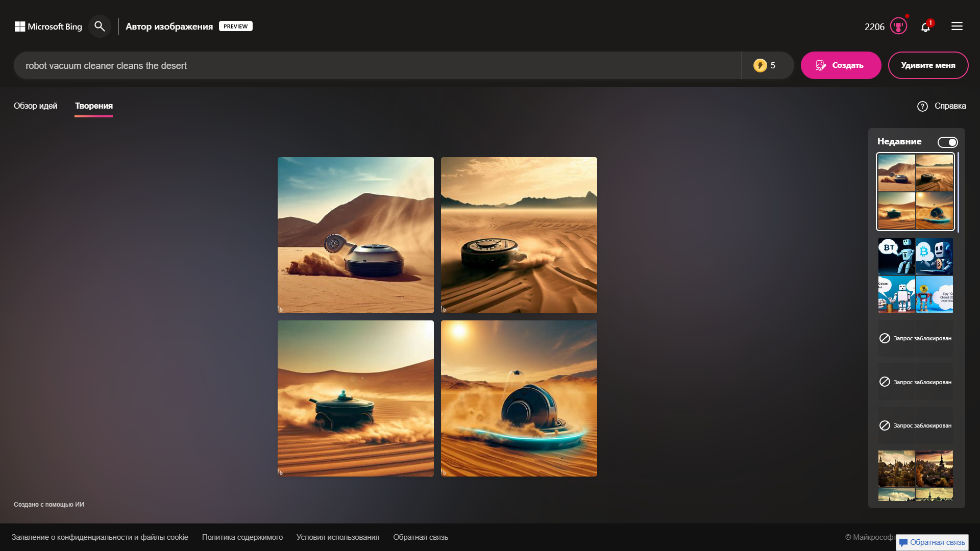The height and width of the screenshot is (551, 980).
Task: Open the rewards trophy icon
Action: point(898,26)
